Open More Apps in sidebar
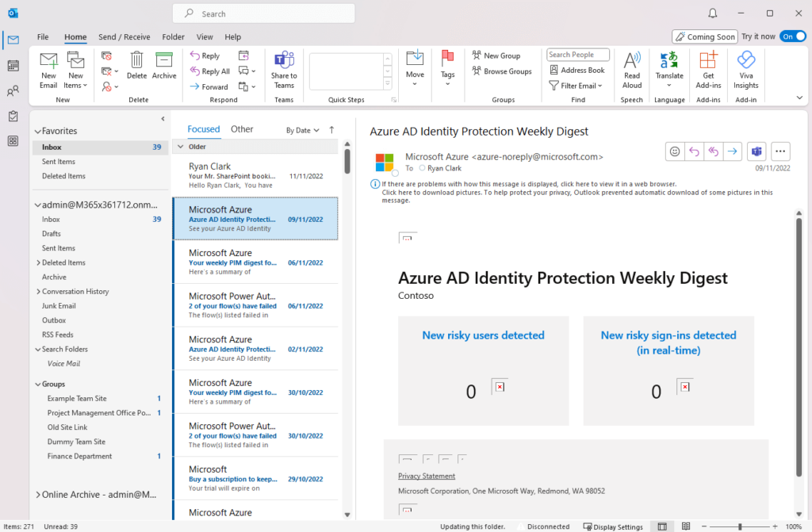812x532 pixels. [x=13, y=141]
